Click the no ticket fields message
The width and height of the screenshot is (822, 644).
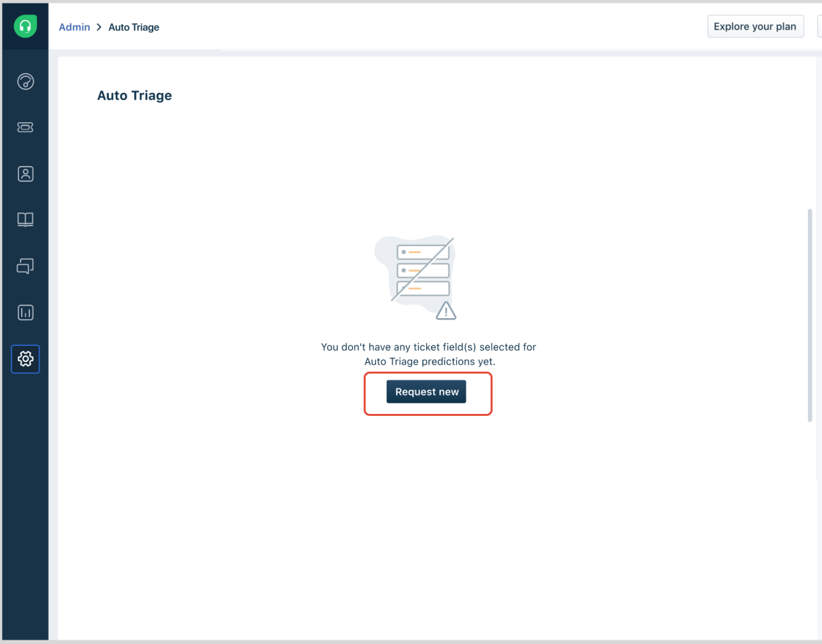tap(429, 354)
